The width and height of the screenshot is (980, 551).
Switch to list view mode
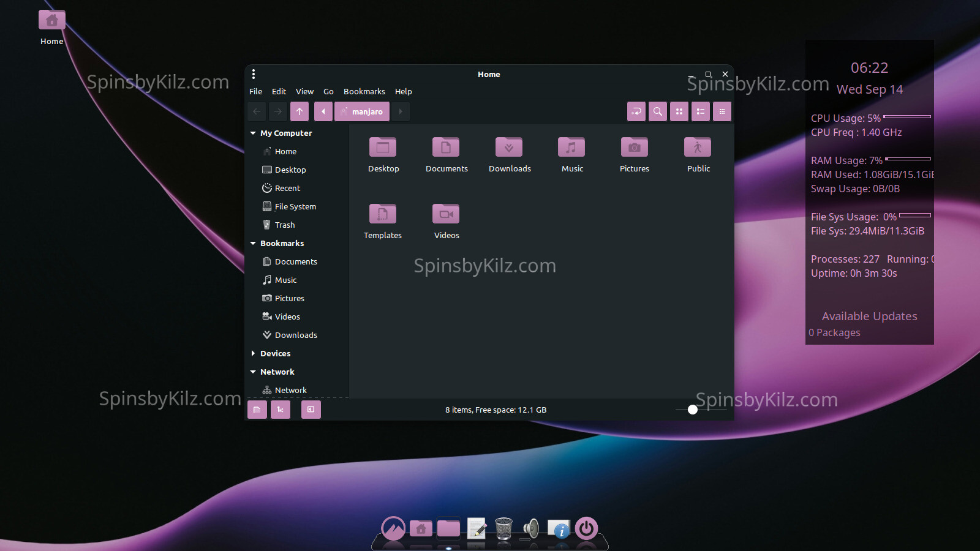pos(701,111)
